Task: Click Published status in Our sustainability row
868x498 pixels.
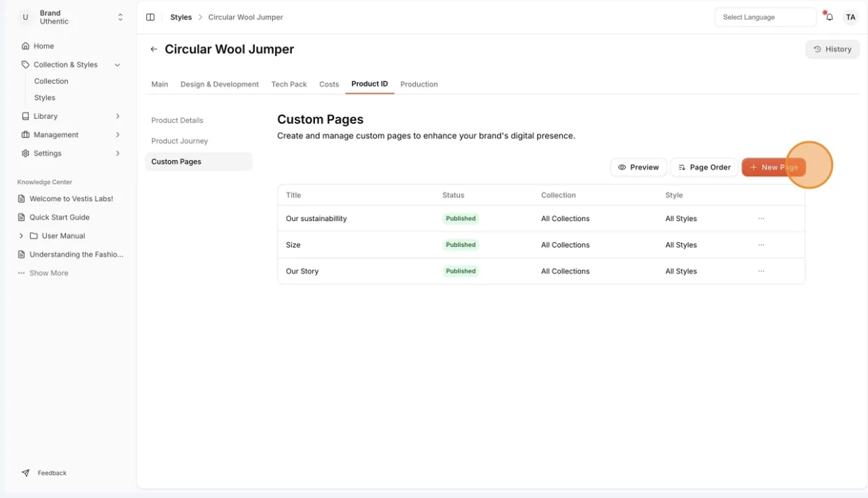Action: (461, 219)
